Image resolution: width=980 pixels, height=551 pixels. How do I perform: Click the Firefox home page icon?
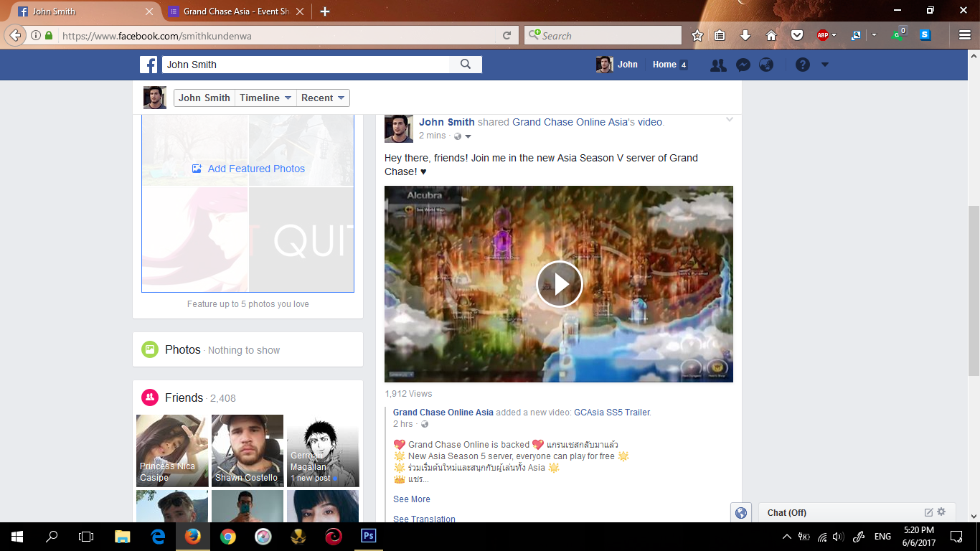coord(771,35)
